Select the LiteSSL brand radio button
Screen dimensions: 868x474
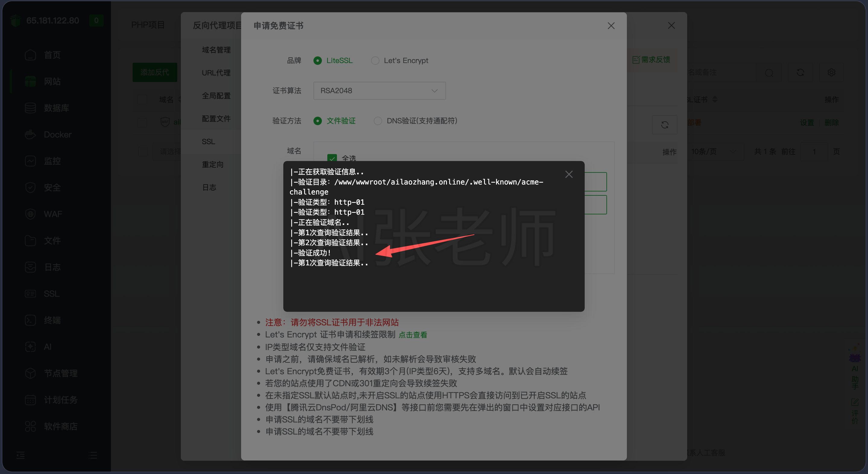point(317,60)
